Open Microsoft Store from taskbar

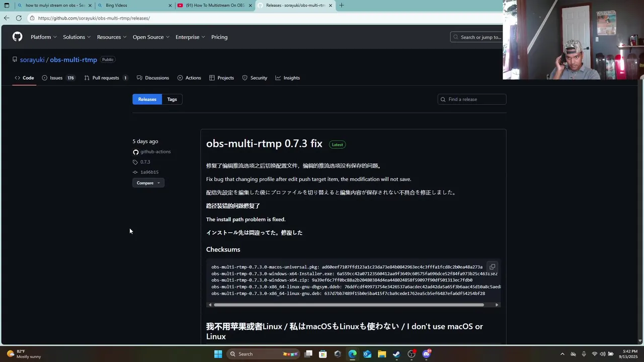pos(323,354)
